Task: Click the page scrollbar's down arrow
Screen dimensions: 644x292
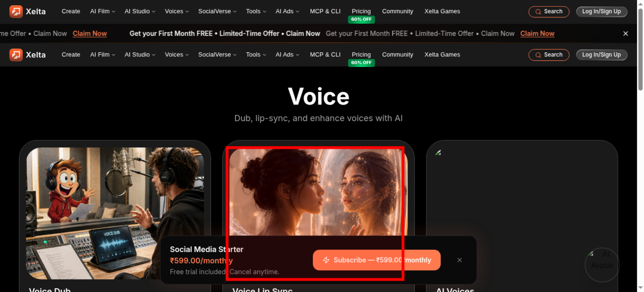Action: 640,287
